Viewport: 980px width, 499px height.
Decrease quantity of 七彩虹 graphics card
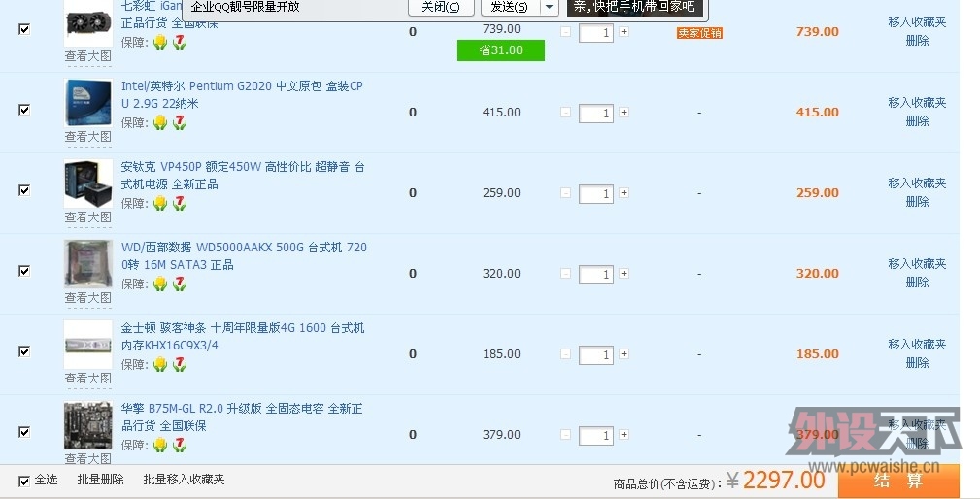click(x=565, y=32)
